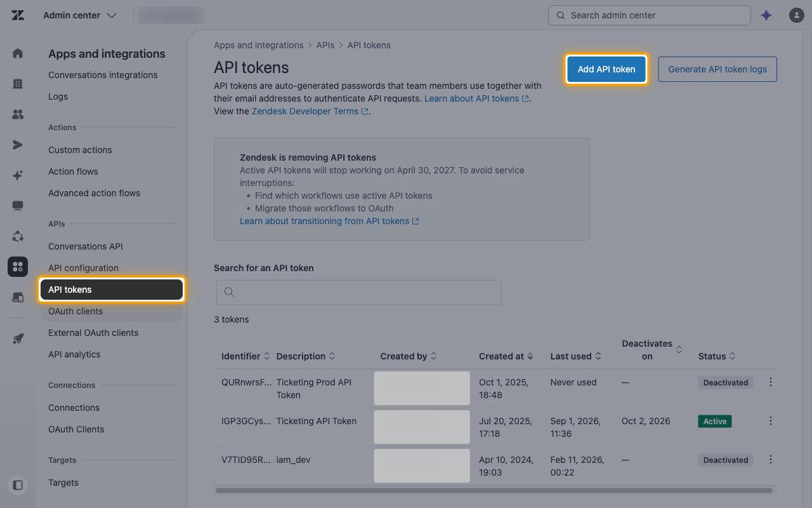This screenshot has height=508, width=812.
Task: Click the Active status badge
Action: tap(715, 421)
